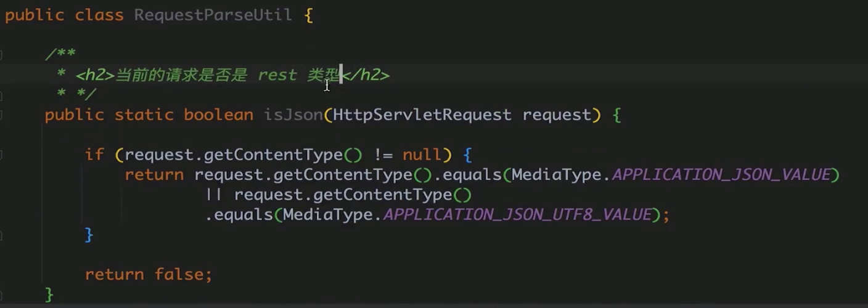Screen dimensions: 868x308
Task: Click 'public' before static boolean
Action: [75, 115]
